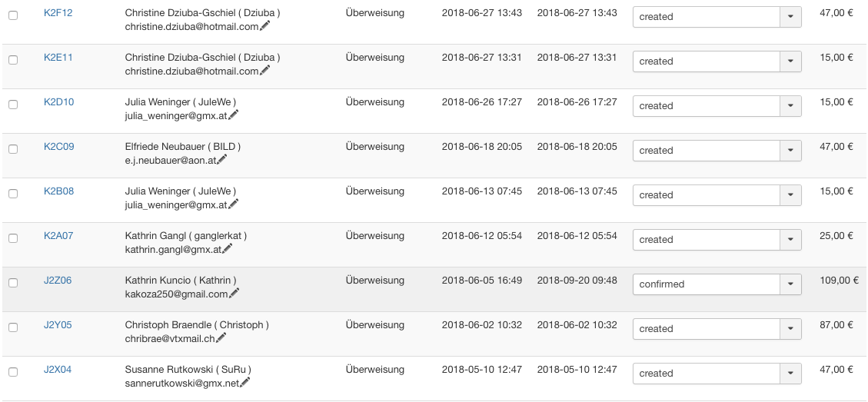This screenshot has height=402, width=868.
Task: Tick the checkbox for order K2C09
Action: 13,149
